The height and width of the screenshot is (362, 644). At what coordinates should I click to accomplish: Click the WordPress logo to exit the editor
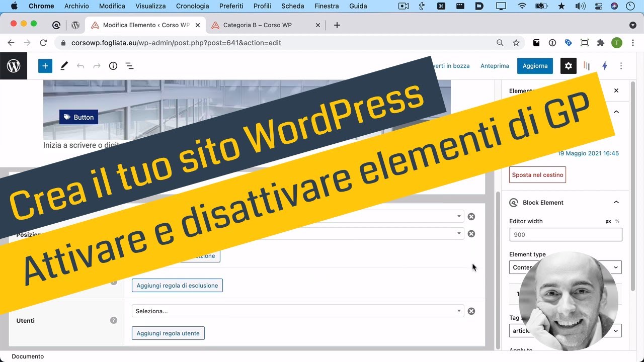(13, 66)
